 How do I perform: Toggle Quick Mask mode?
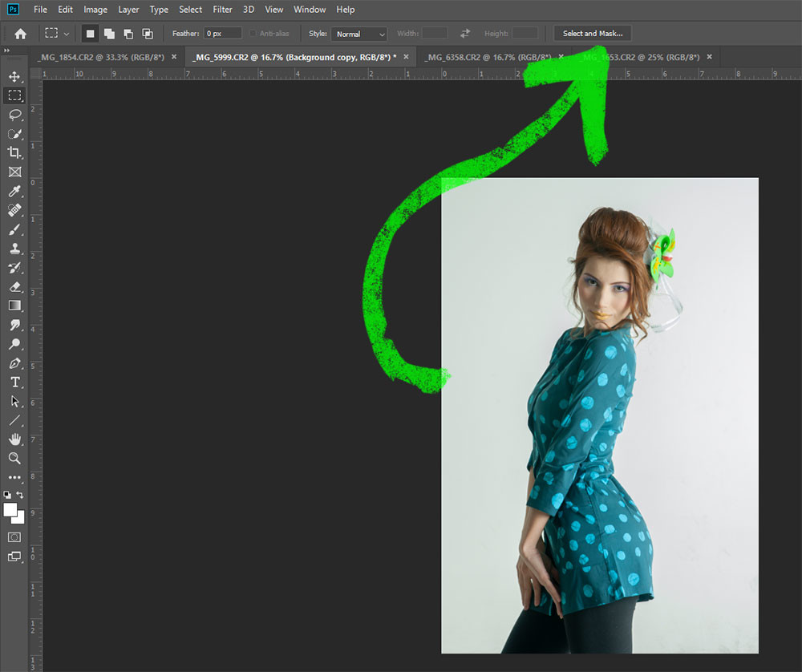point(14,536)
